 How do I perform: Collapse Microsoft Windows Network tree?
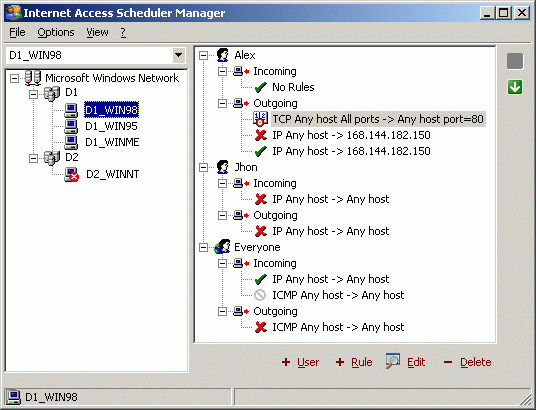14,78
